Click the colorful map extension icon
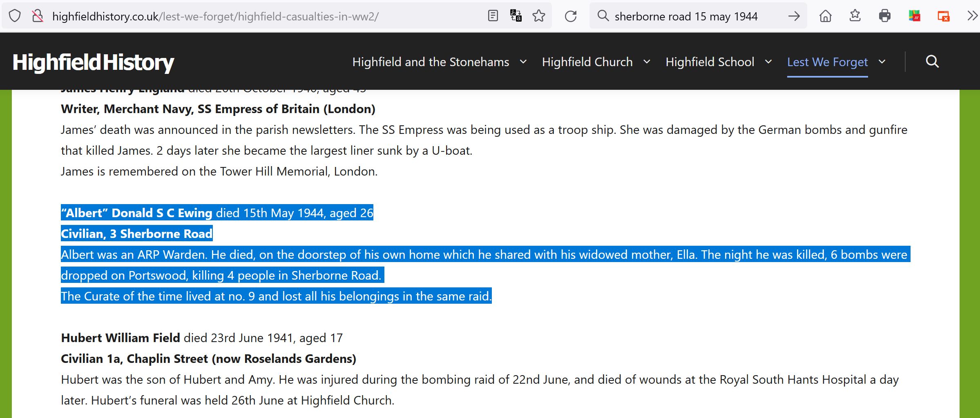 tap(914, 16)
